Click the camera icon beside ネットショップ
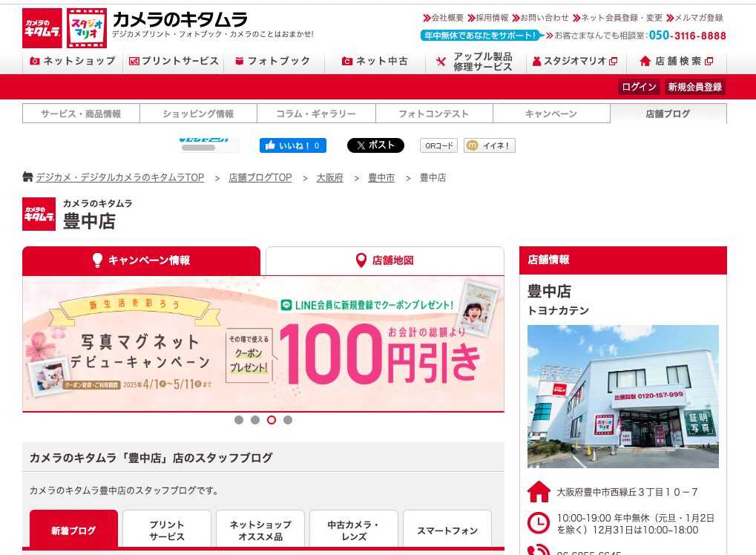The width and height of the screenshot is (756, 555). [35, 62]
